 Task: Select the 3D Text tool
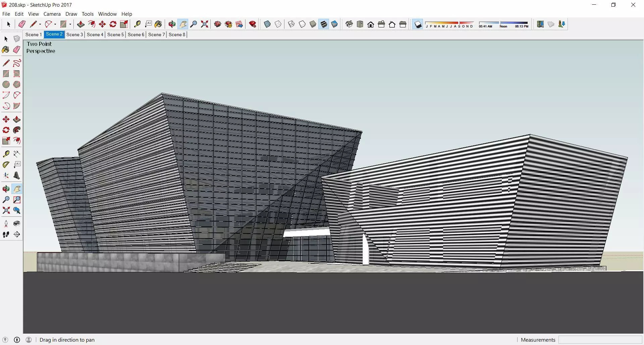click(x=17, y=176)
